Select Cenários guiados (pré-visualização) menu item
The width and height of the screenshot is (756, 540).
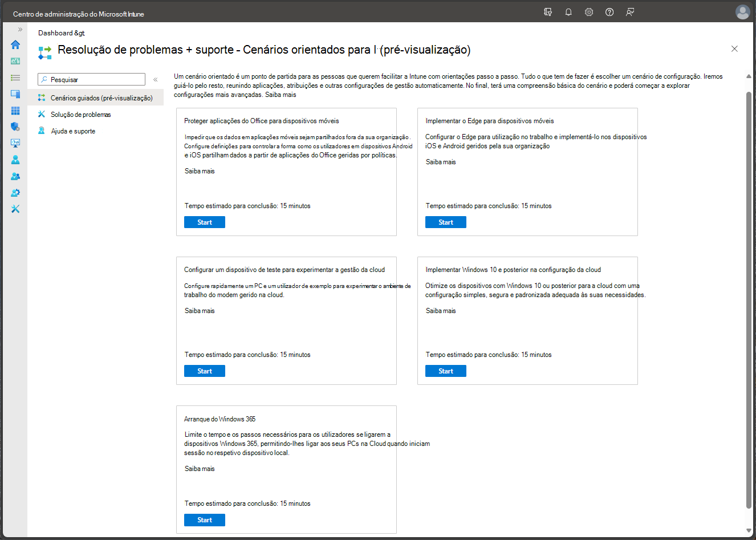tap(95, 98)
